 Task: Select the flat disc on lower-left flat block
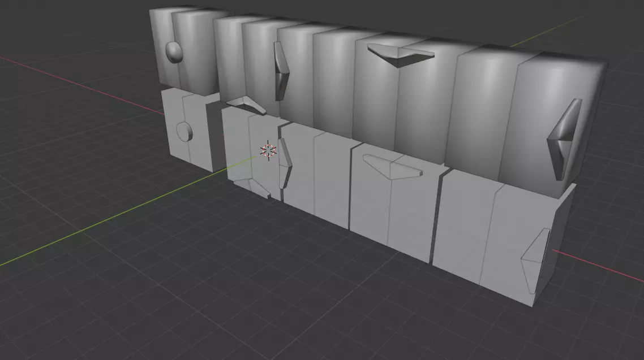184,132
